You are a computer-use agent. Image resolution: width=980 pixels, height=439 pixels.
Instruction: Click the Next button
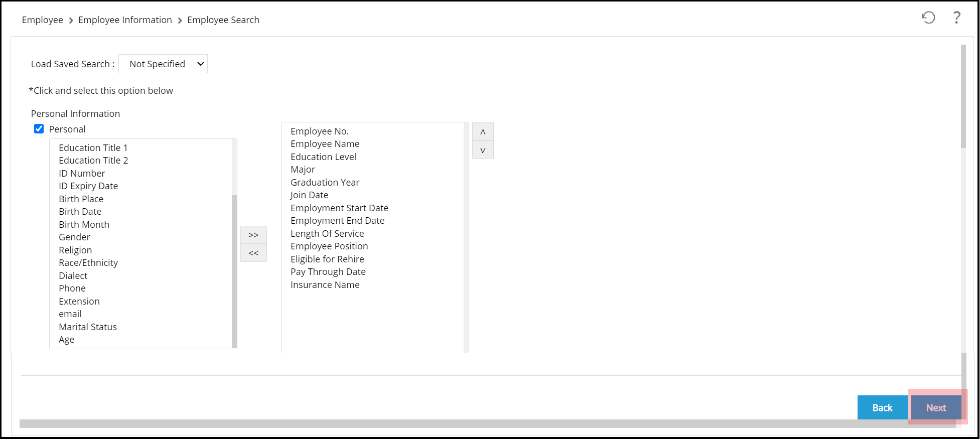click(936, 407)
